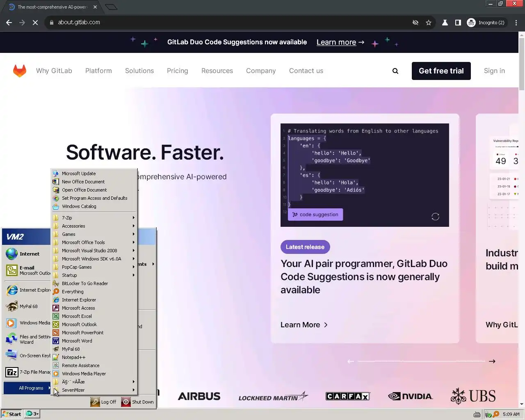Advance the carousel with right arrow
The image size is (525, 420).
492,361
